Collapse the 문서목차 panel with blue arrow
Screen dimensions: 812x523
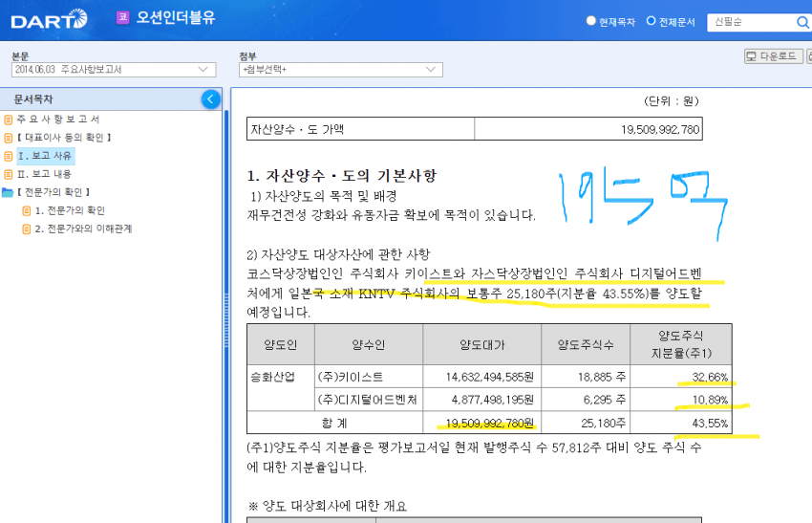(x=211, y=99)
